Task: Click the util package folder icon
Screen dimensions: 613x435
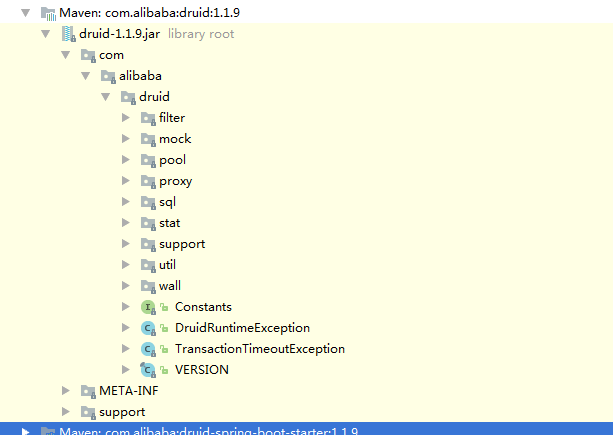Action: tap(148, 265)
